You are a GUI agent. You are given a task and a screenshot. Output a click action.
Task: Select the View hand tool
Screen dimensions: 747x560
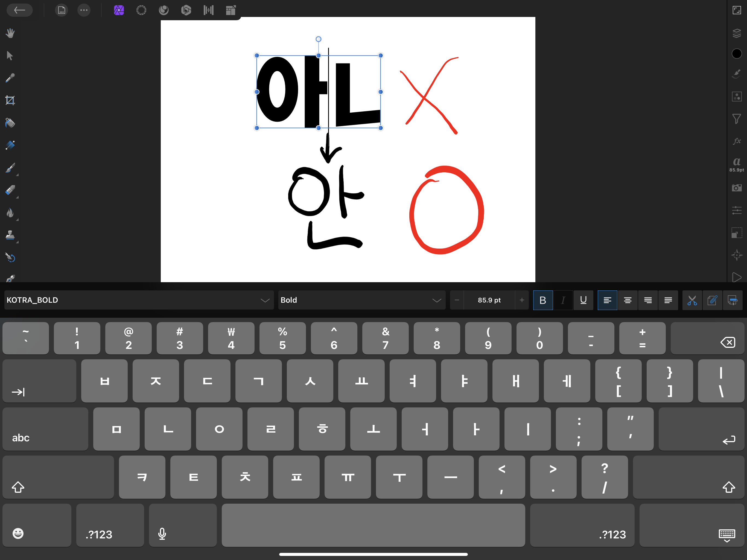pos(10,33)
